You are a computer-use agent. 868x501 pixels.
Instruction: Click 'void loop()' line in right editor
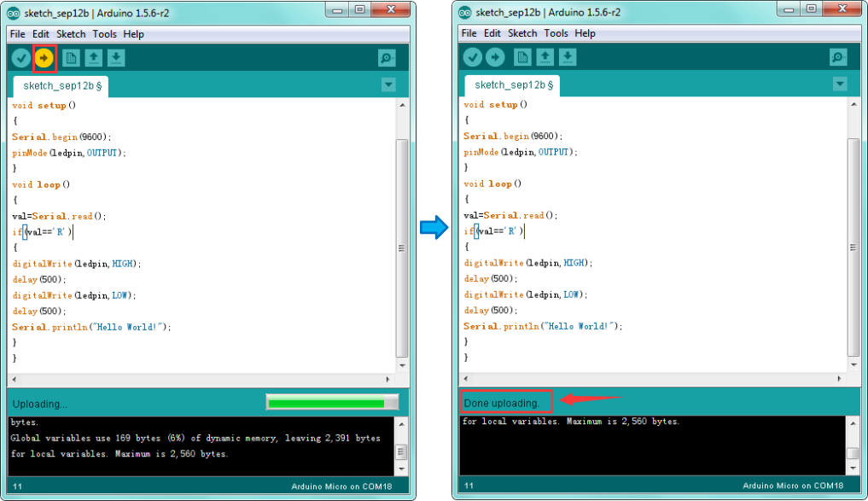492,184
